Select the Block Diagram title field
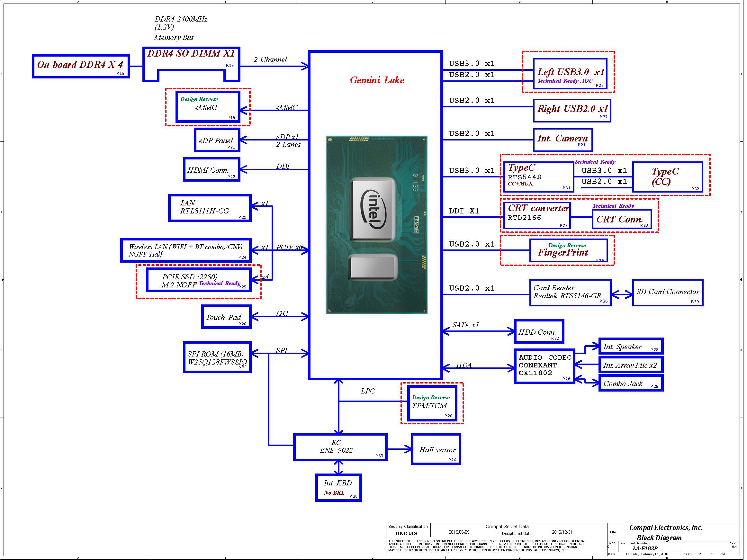The width and height of the screenshot is (747, 560). tap(659, 538)
